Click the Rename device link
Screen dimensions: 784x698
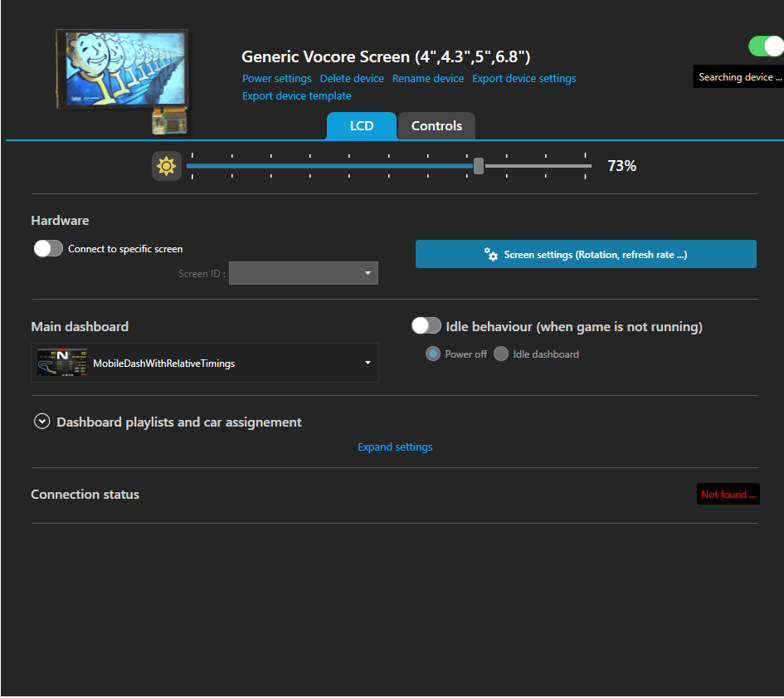click(427, 79)
